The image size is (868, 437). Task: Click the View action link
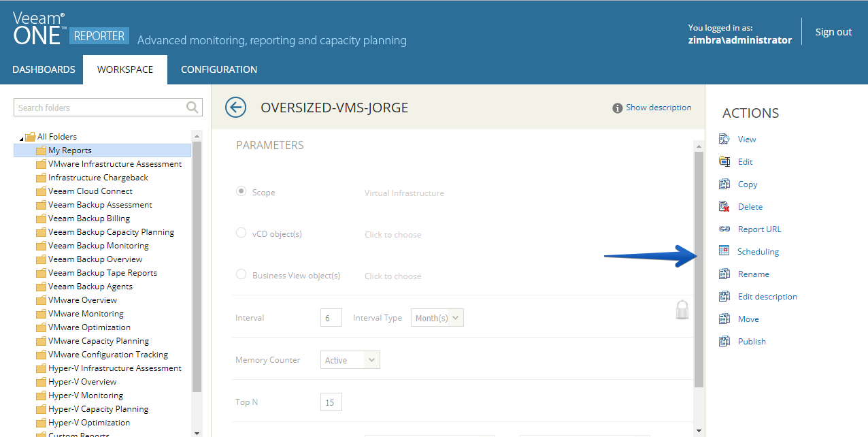click(x=747, y=139)
